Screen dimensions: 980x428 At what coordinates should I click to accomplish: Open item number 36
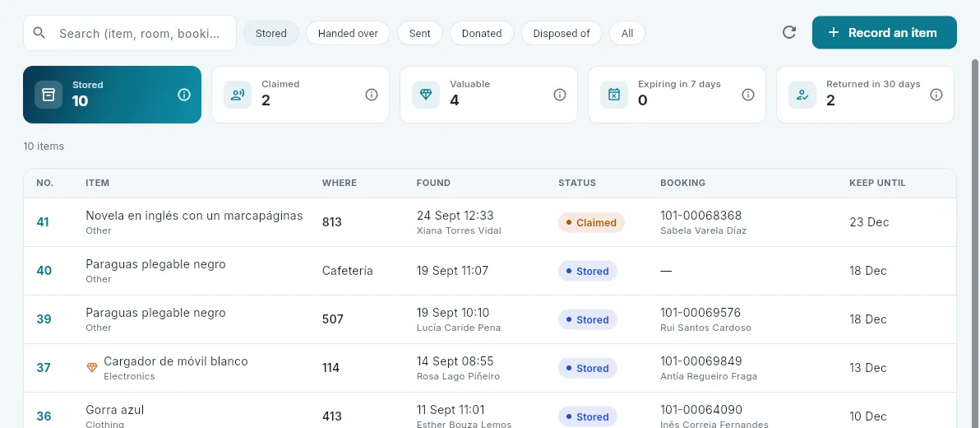43,416
